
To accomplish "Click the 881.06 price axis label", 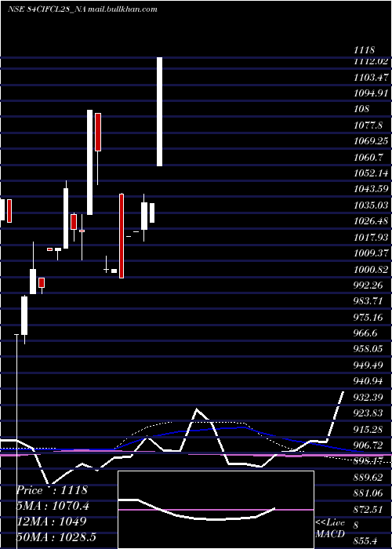I will tap(368, 493).
